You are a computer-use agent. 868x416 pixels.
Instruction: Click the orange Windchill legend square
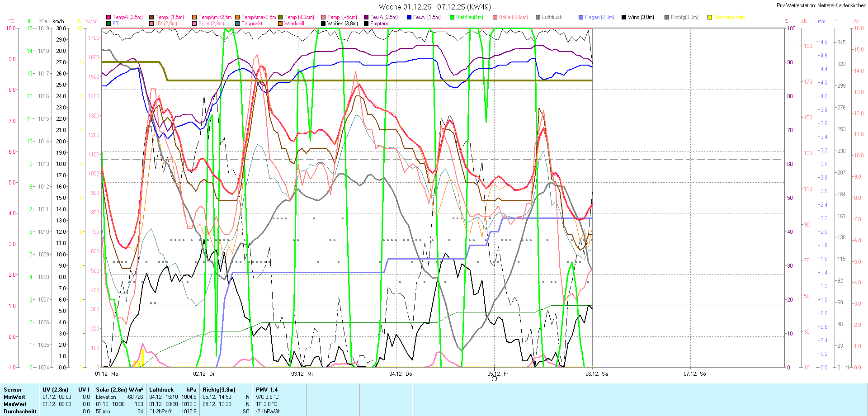pos(280,24)
